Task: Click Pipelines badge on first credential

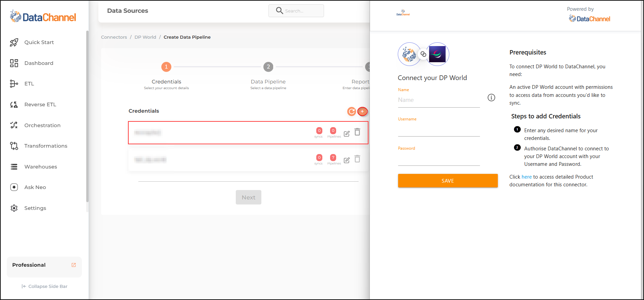Action: [333, 130]
